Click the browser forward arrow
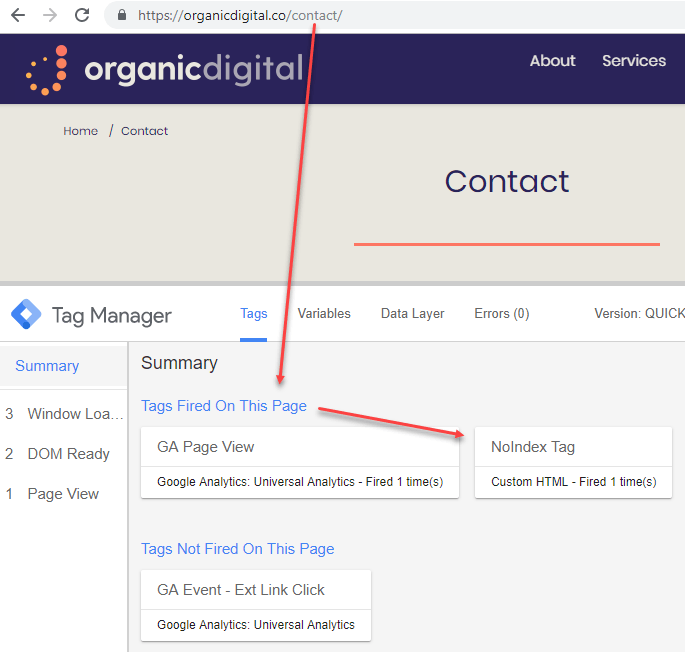Image resolution: width=685 pixels, height=652 pixels. coord(50,15)
